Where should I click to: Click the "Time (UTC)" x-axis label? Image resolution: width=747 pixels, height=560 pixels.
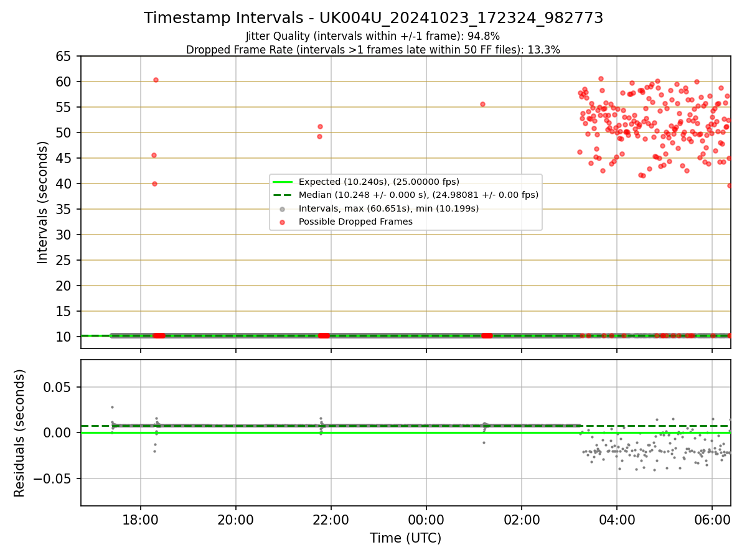[x=405, y=538]
